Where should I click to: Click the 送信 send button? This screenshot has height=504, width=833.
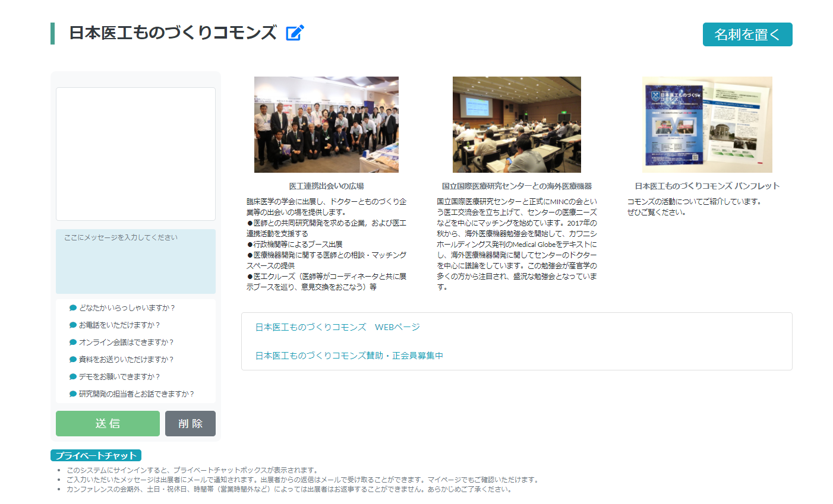108,423
